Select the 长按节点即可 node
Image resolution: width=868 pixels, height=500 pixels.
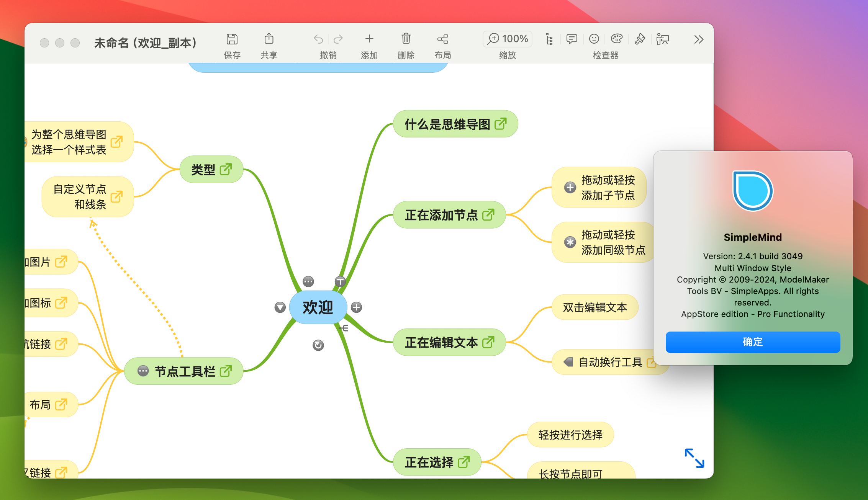[x=581, y=471]
